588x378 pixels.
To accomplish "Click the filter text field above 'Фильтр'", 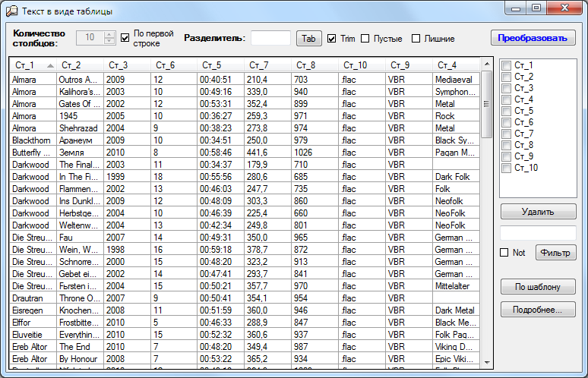I will coord(538,232).
